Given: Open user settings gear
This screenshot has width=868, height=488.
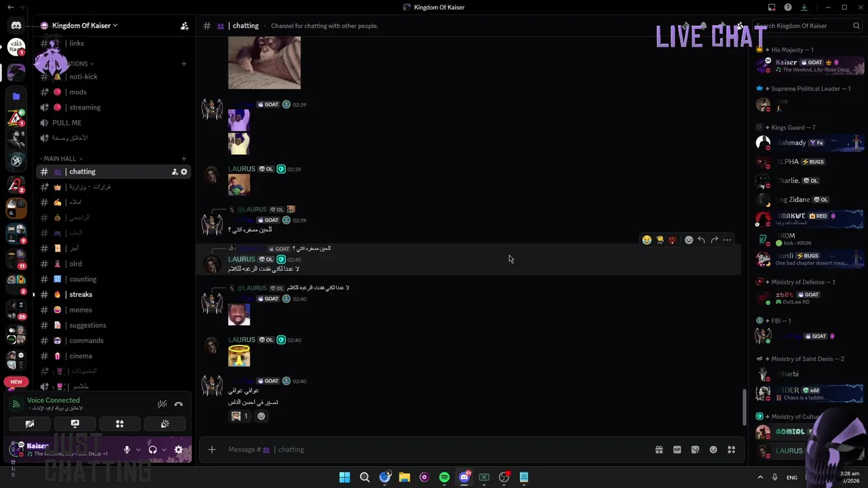Looking at the screenshot, I should click(x=179, y=449).
